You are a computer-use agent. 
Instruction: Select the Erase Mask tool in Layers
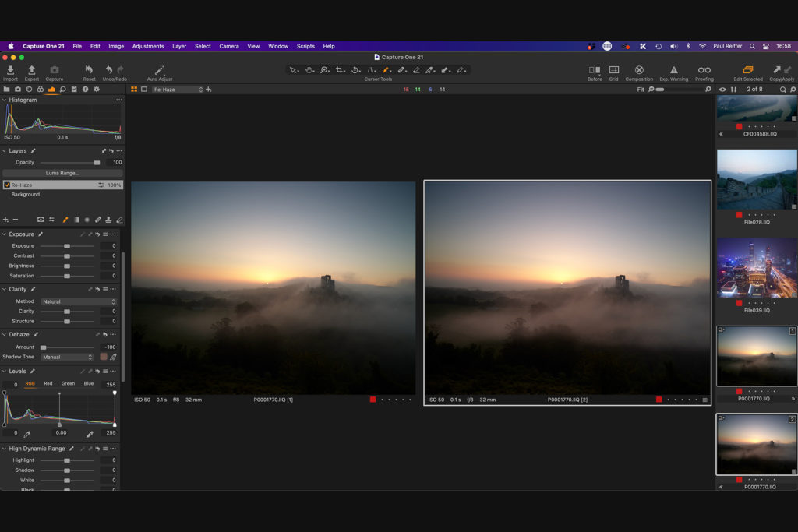tap(119, 220)
